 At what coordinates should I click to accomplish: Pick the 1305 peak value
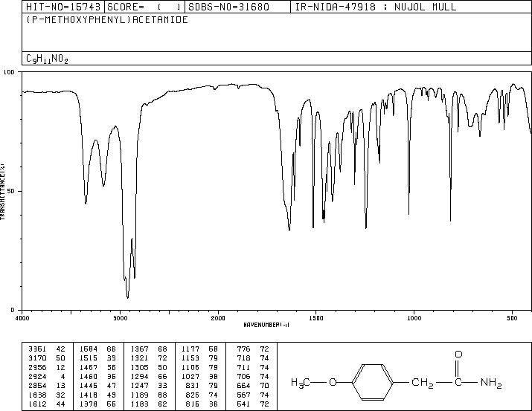140,367
